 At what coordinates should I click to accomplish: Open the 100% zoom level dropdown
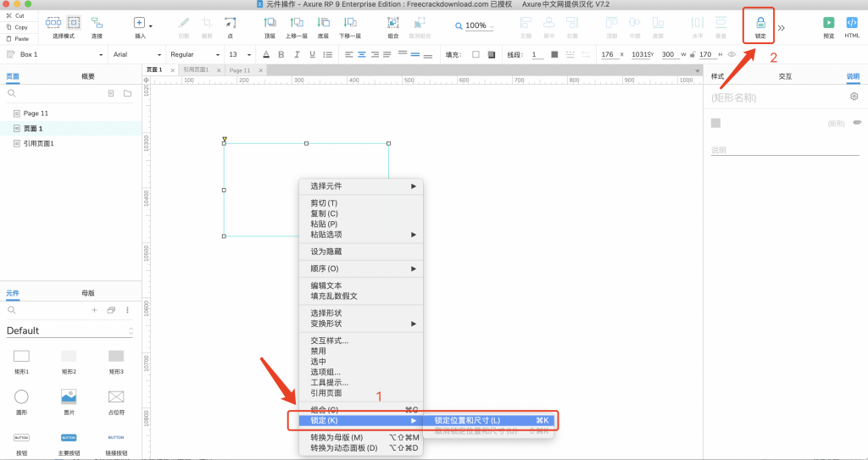[x=480, y=25]
